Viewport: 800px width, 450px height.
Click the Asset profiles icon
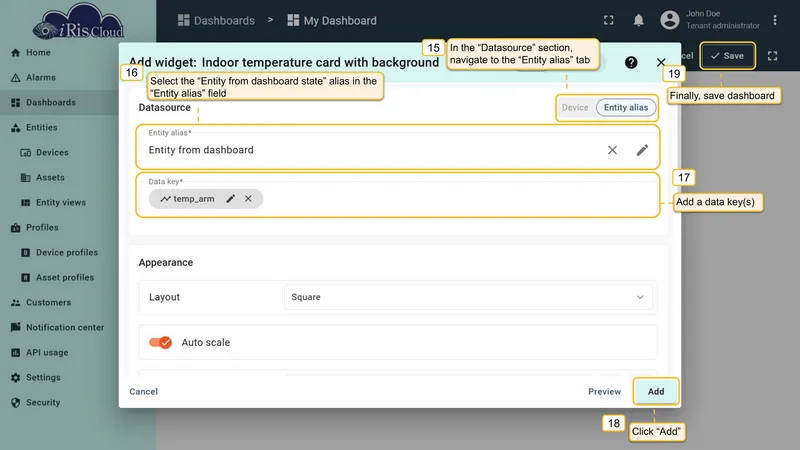(x=26, y=278)
